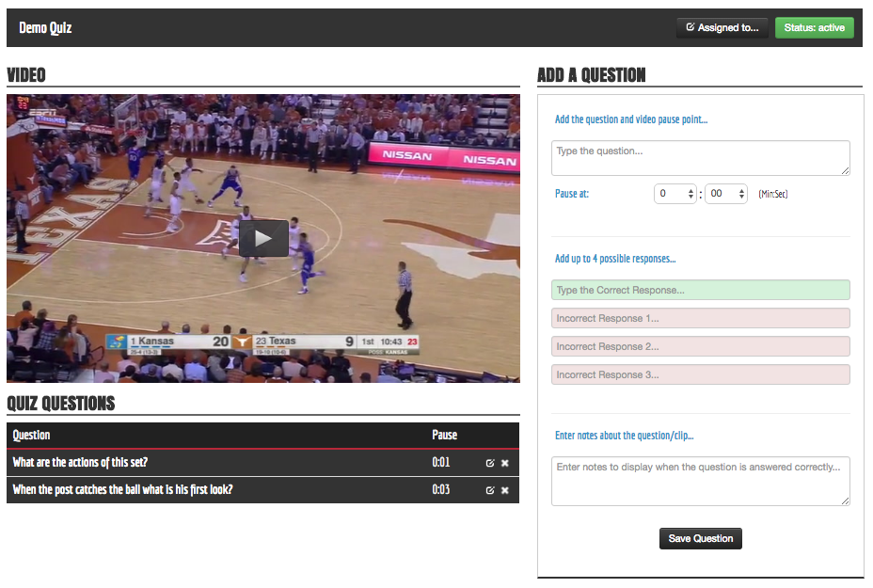Delete the "What are the actions" question

[x=505, y=463]
